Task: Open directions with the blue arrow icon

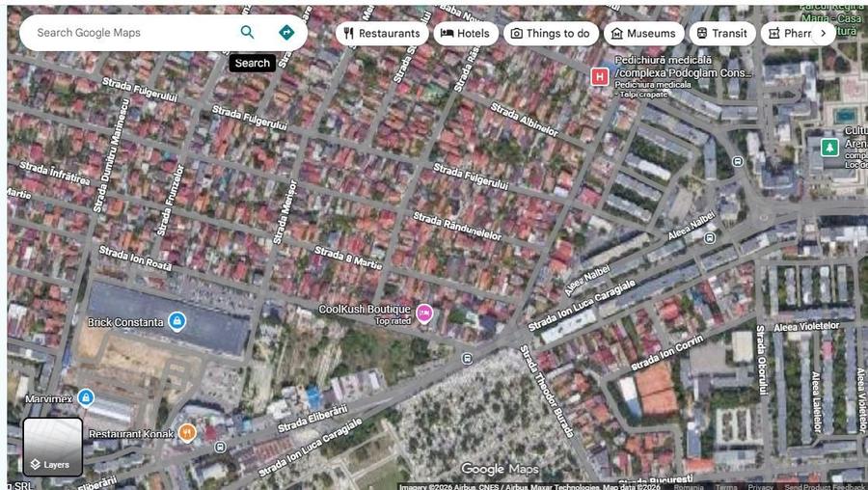Action: click(286, 33)
